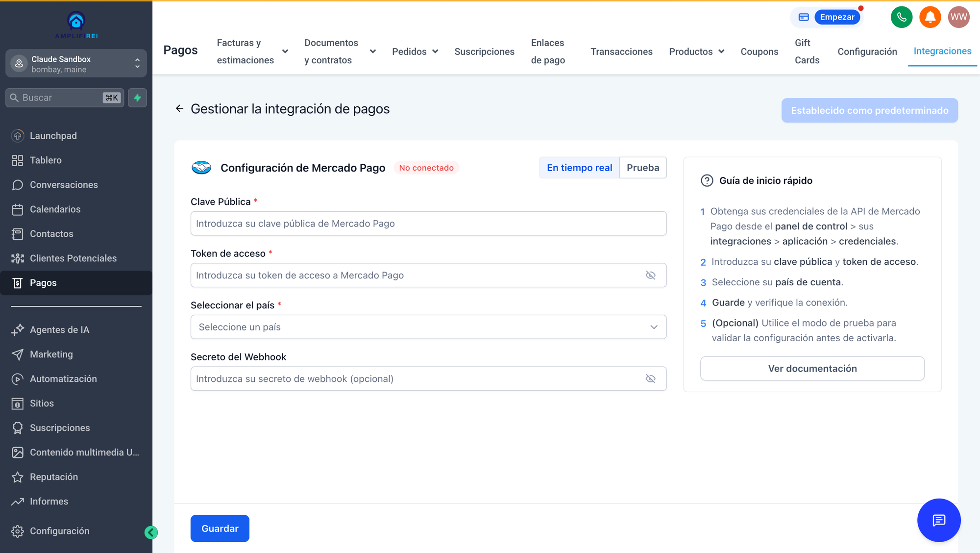Click the Token de acceso input field
Image resolution: width=980 pixels, height=553 pixels.
pos(428,276)
